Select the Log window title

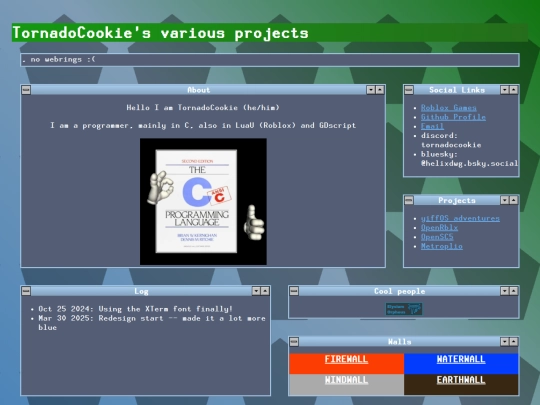[141, 291]
